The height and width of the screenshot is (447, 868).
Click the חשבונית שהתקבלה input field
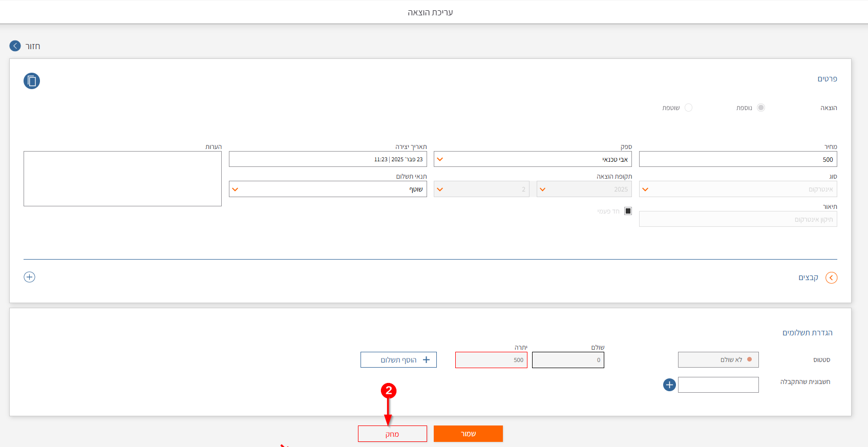[718, 385]
